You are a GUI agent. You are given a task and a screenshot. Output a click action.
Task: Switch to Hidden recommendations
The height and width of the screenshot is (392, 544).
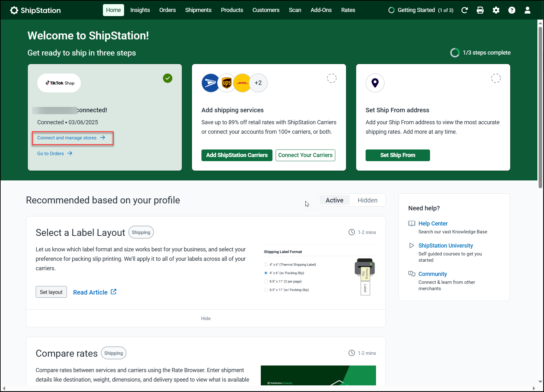click(368, 200)
